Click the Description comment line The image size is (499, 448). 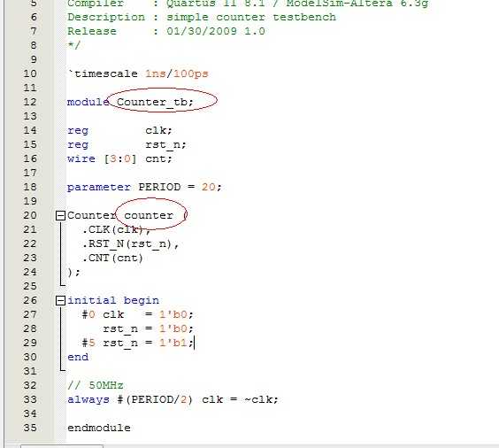click(202, 17)
